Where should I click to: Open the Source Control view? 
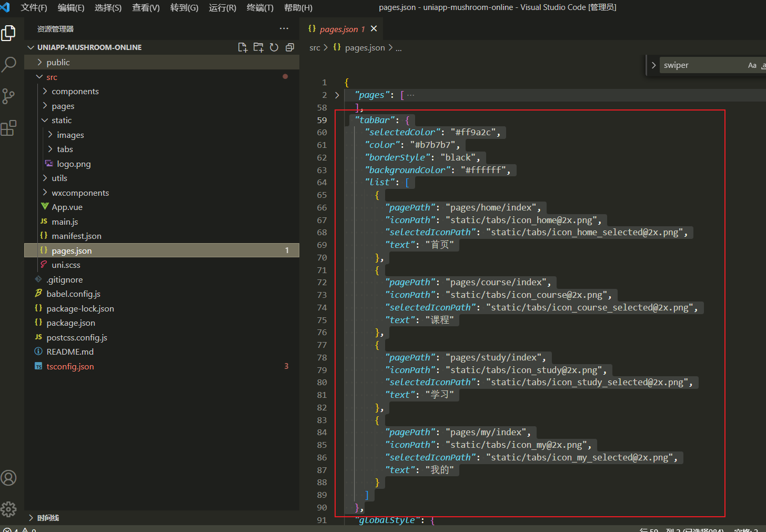(x=8, y=96)
